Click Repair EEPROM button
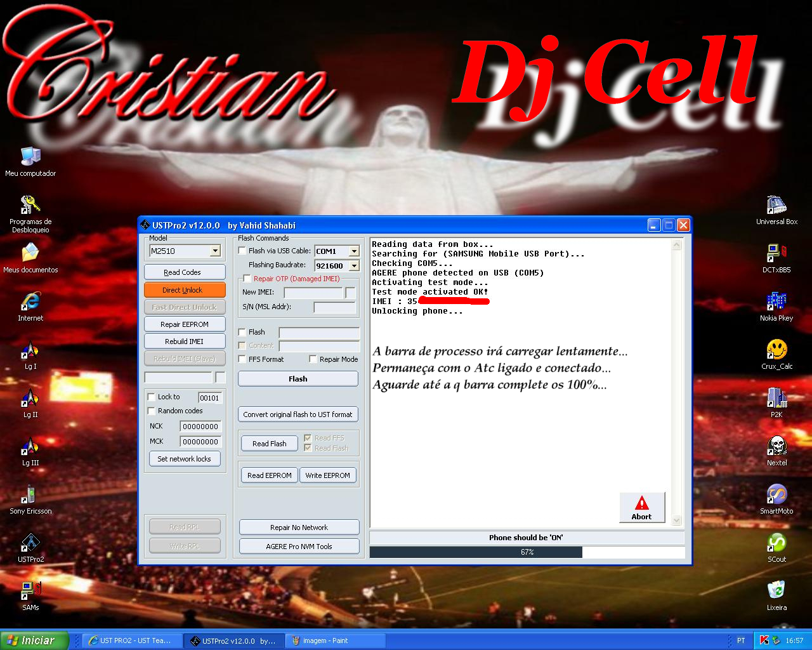This screenshot has height=650, width=812. [185, 324]
